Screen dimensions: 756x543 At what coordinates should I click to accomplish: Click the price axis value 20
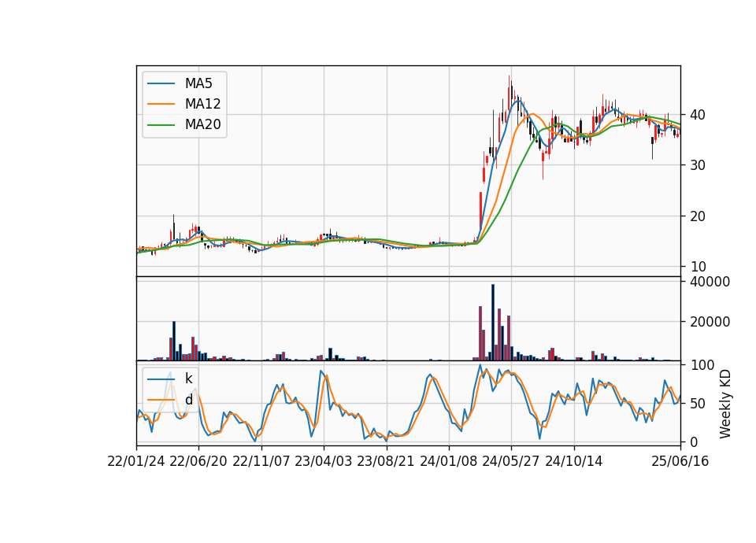(x=698, y=216)
